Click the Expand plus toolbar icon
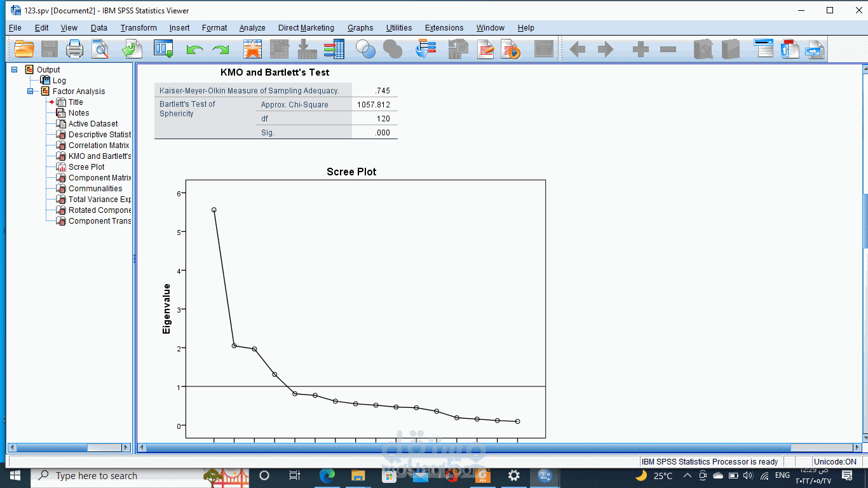This screenshot has height=488, width=868. pyautogui.click(x=641, y=49)
